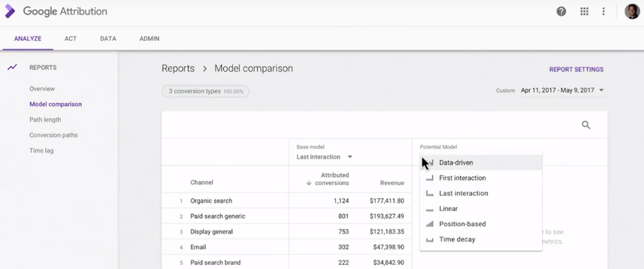Open the date range dropdown arrow

point(601,90)
